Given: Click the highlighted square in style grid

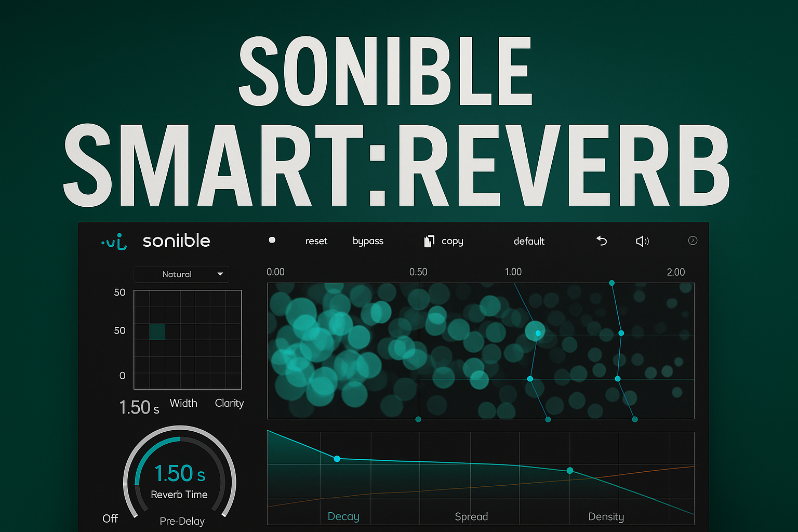Looking at the screenshot, I should point(157,331).
